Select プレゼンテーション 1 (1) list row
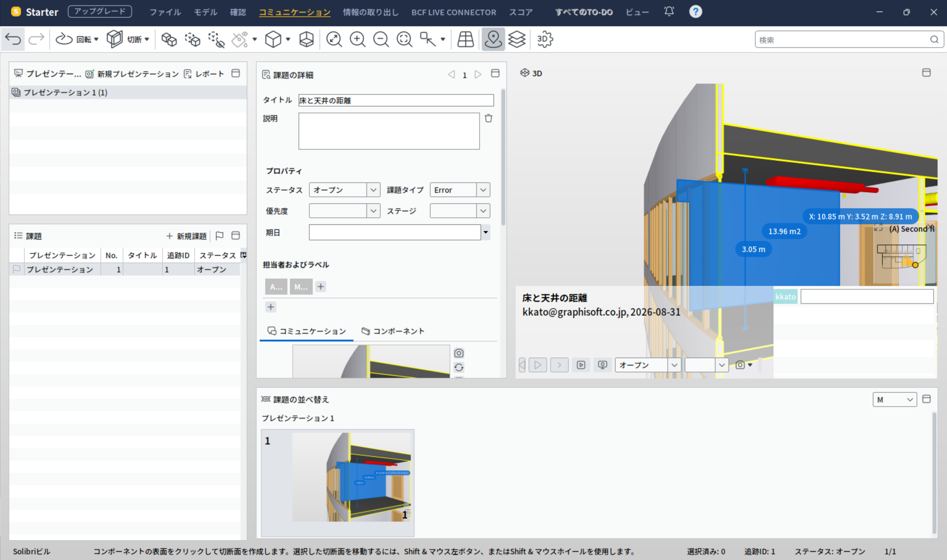947x560 pixels. pyautogui.click(x=128, y=92)
